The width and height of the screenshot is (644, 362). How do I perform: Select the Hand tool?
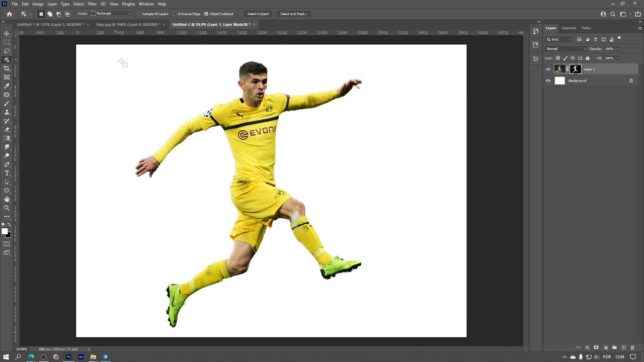[7, 199]
